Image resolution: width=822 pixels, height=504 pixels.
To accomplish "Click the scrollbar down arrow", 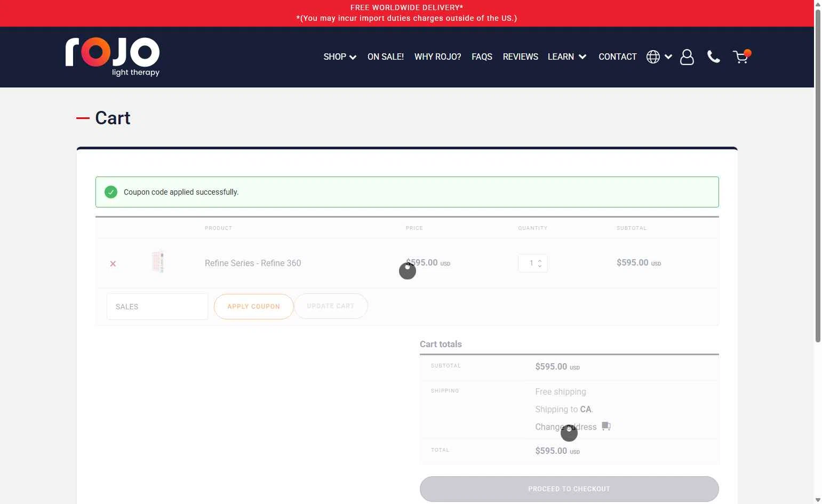I will click(818, 500).
